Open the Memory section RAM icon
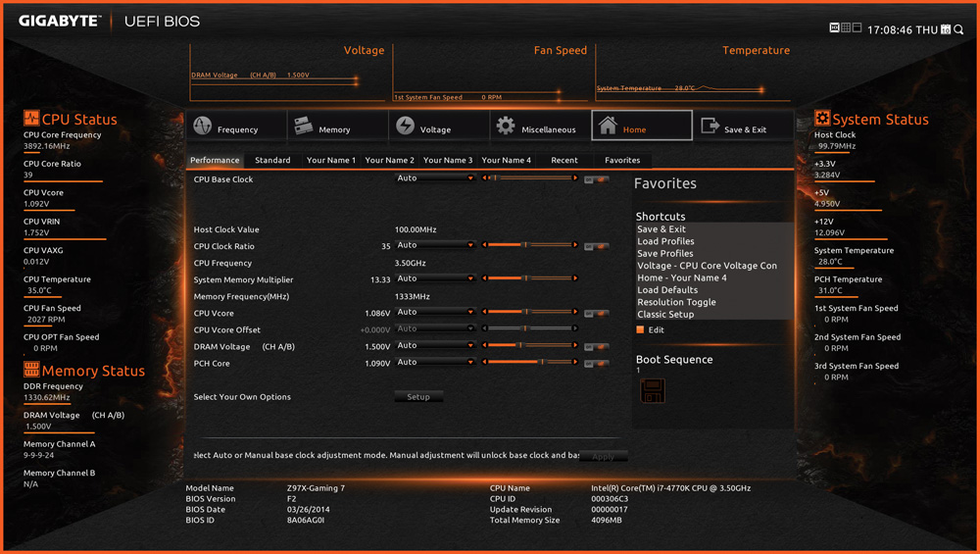 point(304,126)
